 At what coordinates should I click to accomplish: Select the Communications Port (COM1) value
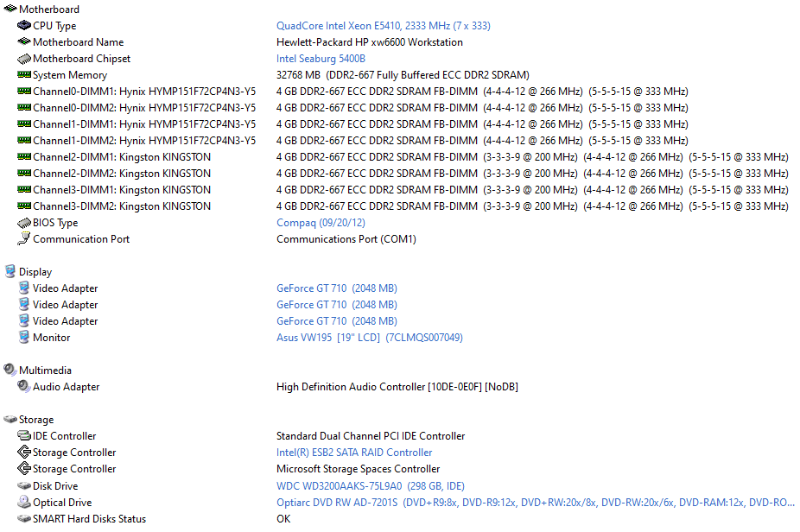[346, 239]
